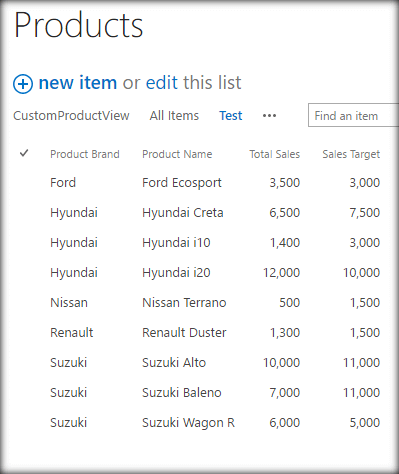Screen dimensions: 399x474
Task: Click the Sales Target column header
Action: coord(351,154)
